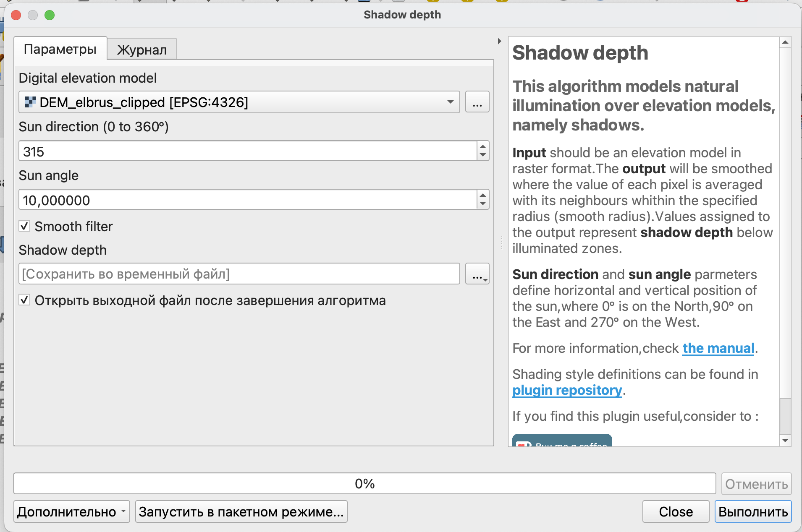Click browse button next to Digital elevation model

477,102
